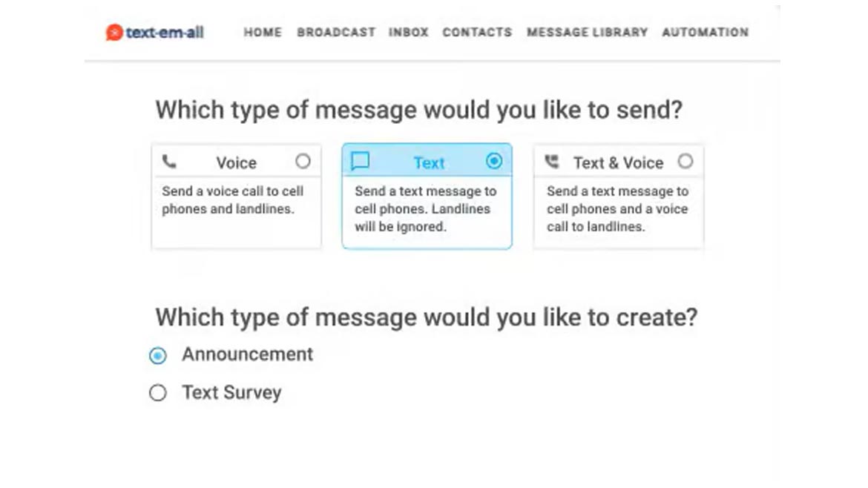Open the Automation menu item

[705, 33]
